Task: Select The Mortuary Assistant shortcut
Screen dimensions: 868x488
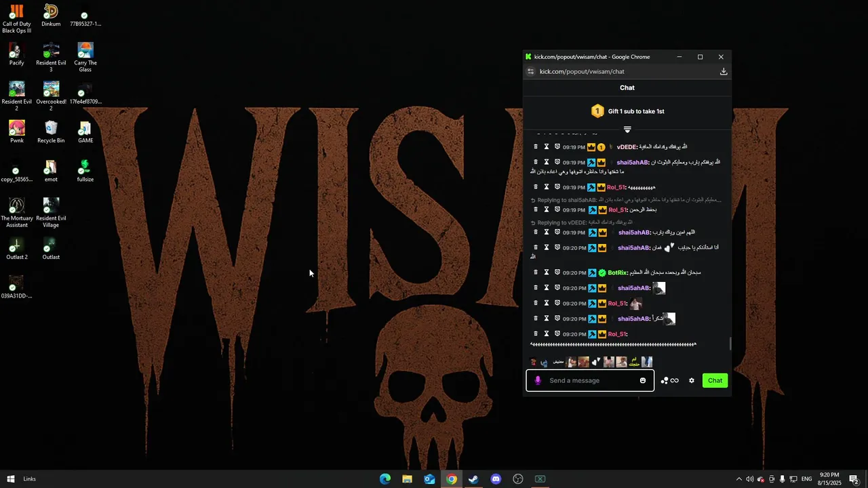Action: pyautogui.click(x=16, y=213)
